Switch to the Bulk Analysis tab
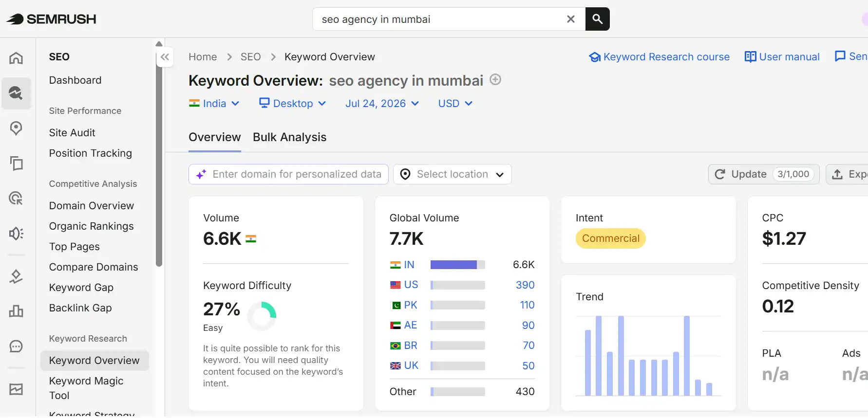 tap(289, 137)
